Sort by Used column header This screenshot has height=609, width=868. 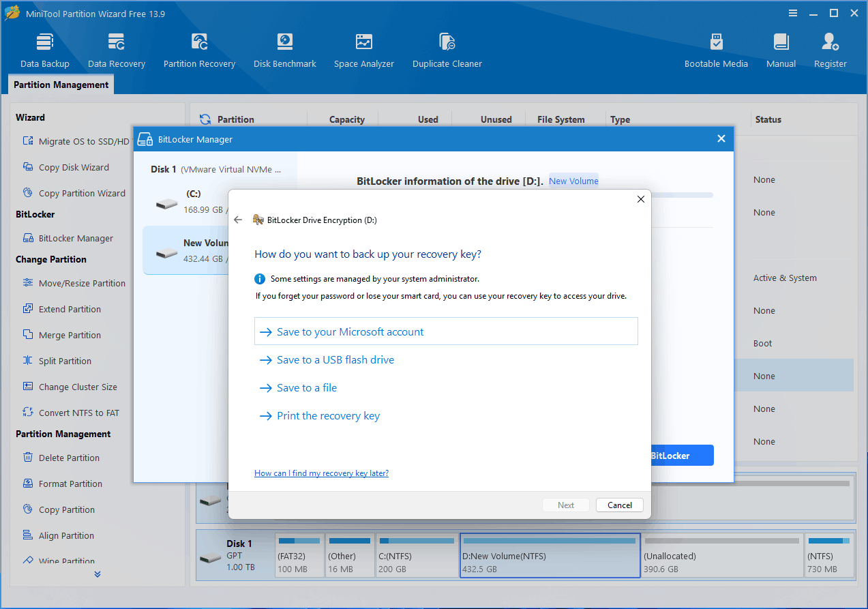pyautogui.click(x=428, y=119)
